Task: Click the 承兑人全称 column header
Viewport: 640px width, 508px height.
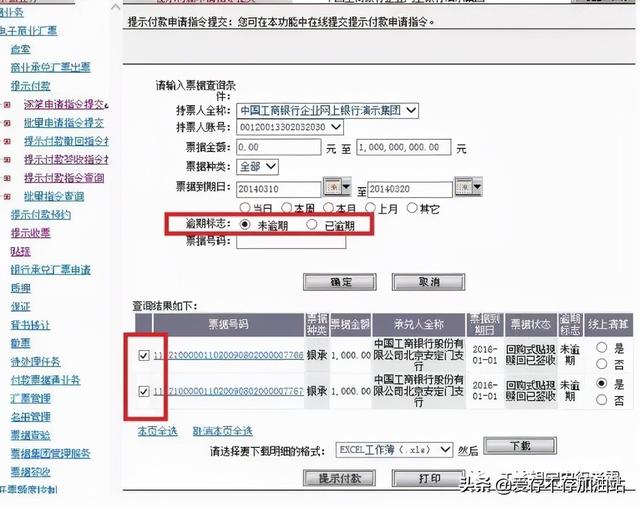Action: coord(418,325)
